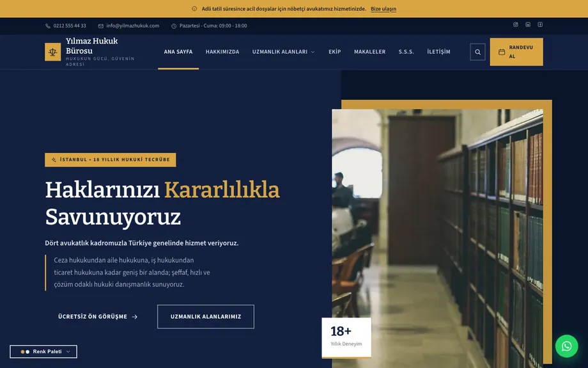Follow the Bize ulaşın link
This screenshot has width=588, height=368.
pos(383,9)
